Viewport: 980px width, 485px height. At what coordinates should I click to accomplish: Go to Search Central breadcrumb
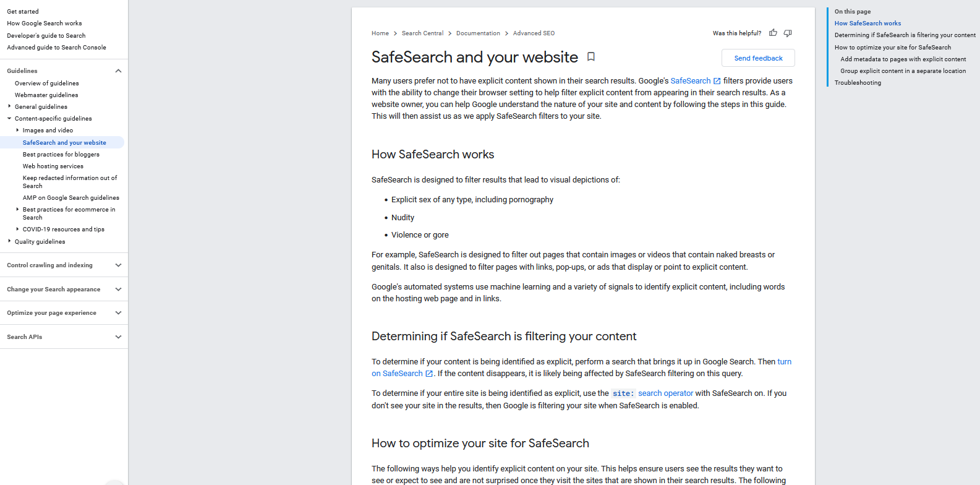[x=422, y=33]
